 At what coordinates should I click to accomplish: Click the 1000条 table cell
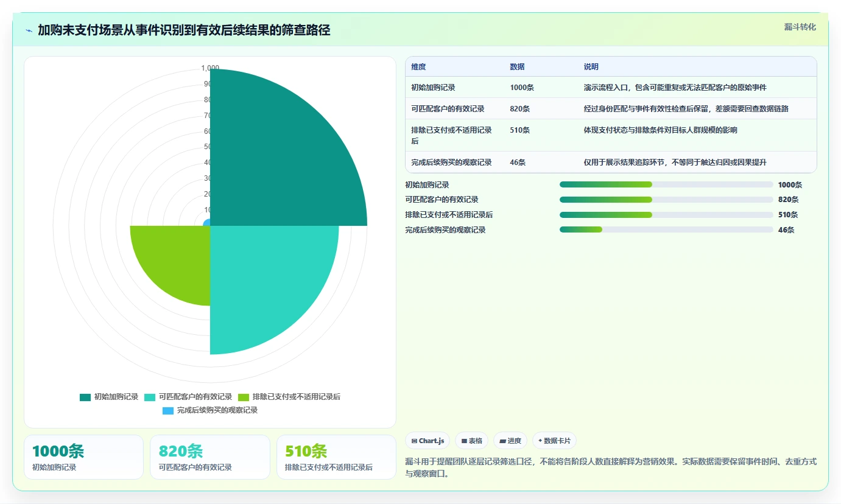[541, 88]
